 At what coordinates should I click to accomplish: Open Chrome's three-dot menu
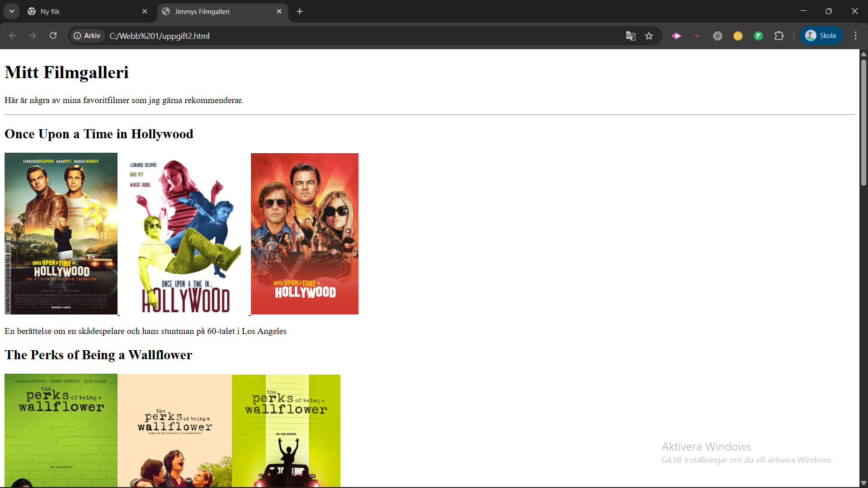(x=855, y=36)
